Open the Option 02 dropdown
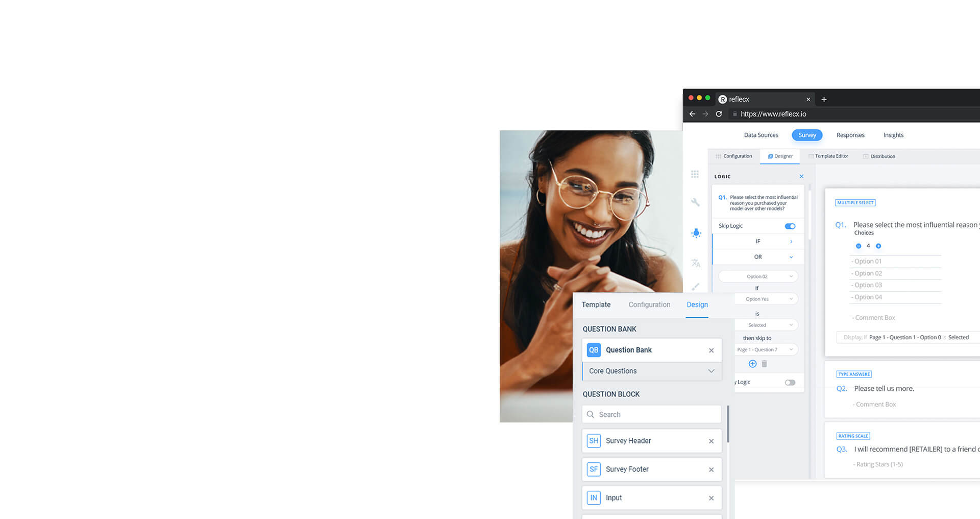This screenshot has height=519, width=980. click(x=758, y=276)
